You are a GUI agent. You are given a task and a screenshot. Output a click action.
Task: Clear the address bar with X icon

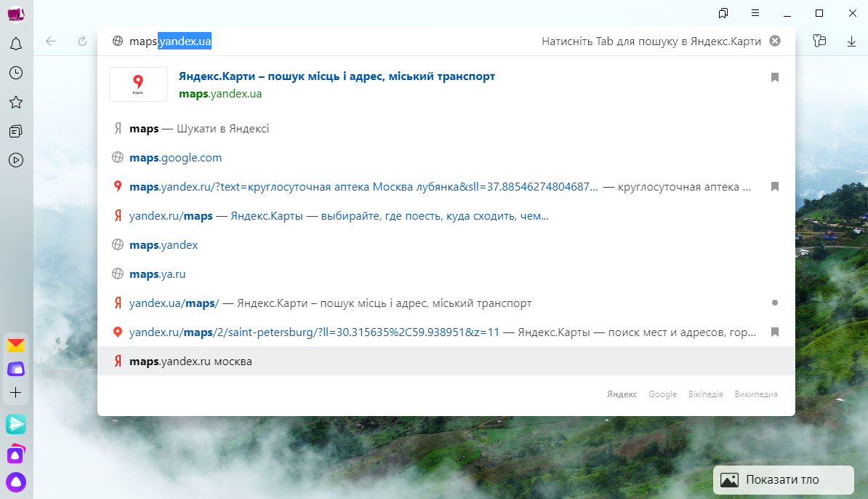775,41
